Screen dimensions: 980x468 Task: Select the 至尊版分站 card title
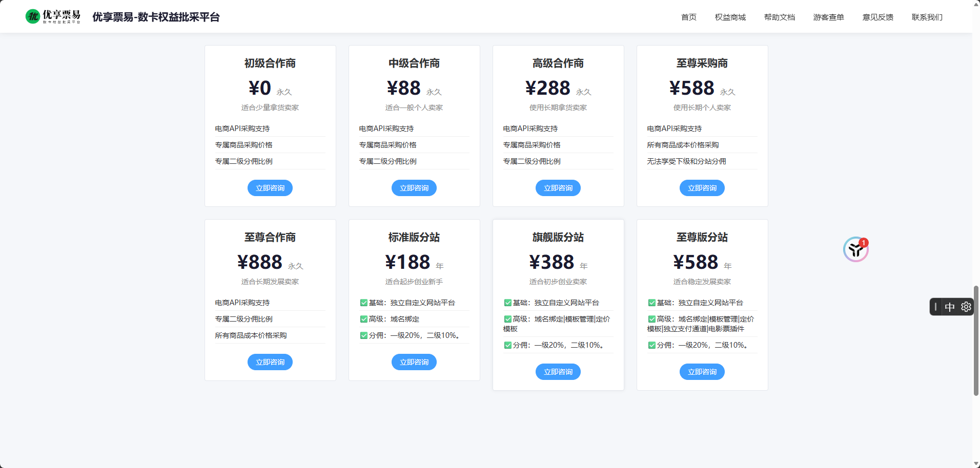pos(702,237)
